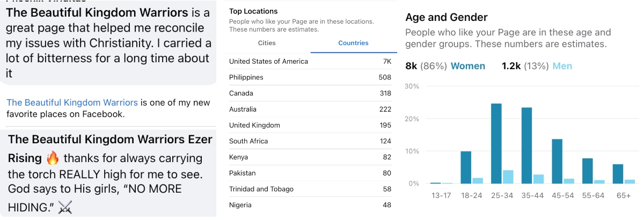Click the Men legend label
644x220 pixels.
[562, 66]
